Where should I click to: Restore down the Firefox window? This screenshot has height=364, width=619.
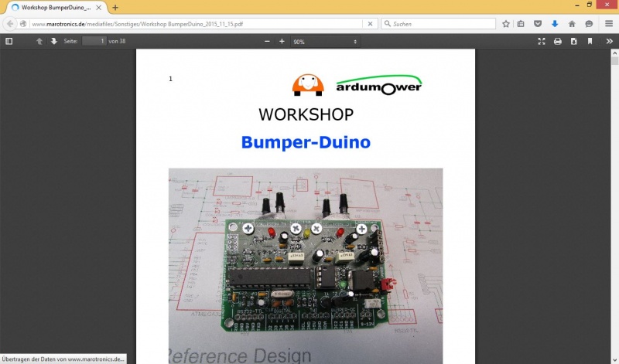pyautogui.click(x=590, y=5)
